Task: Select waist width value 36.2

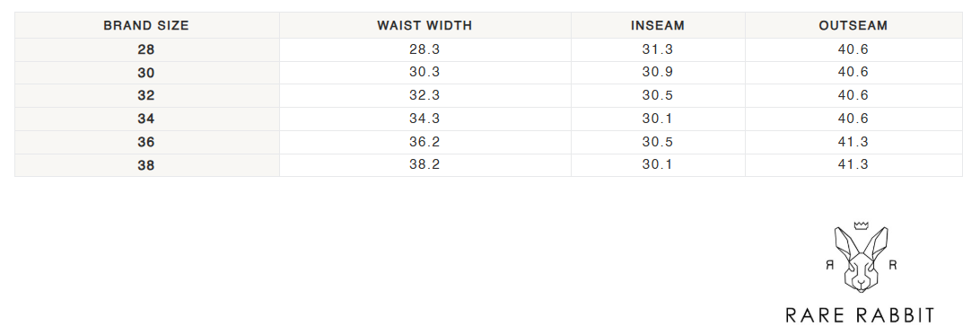Action: [425, 142]
